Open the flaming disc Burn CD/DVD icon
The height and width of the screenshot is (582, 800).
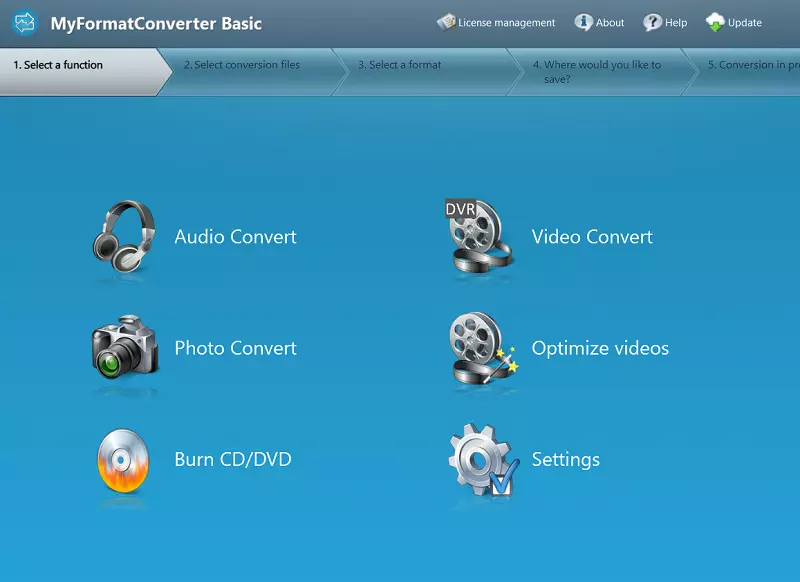coord(124,460)
